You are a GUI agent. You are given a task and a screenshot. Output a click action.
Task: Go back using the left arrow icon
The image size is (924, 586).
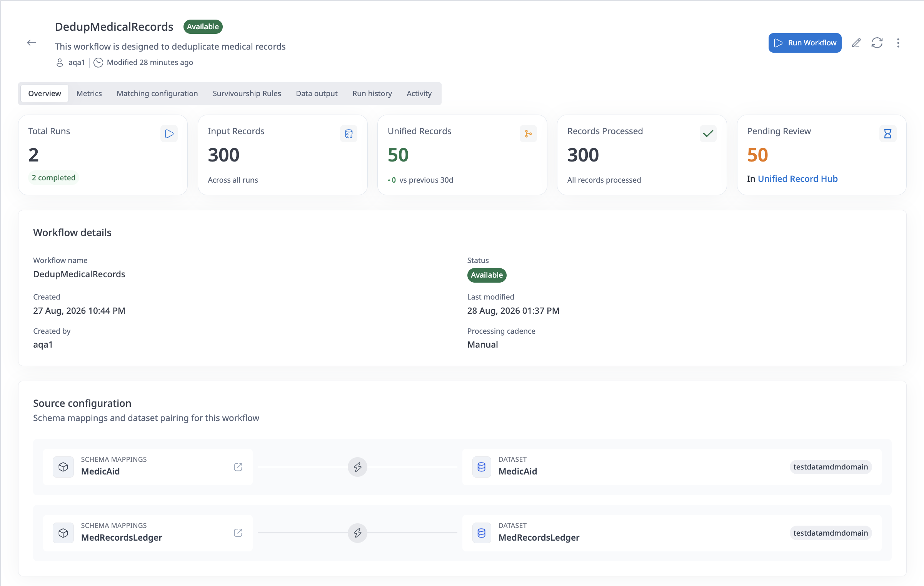(32, 43)
